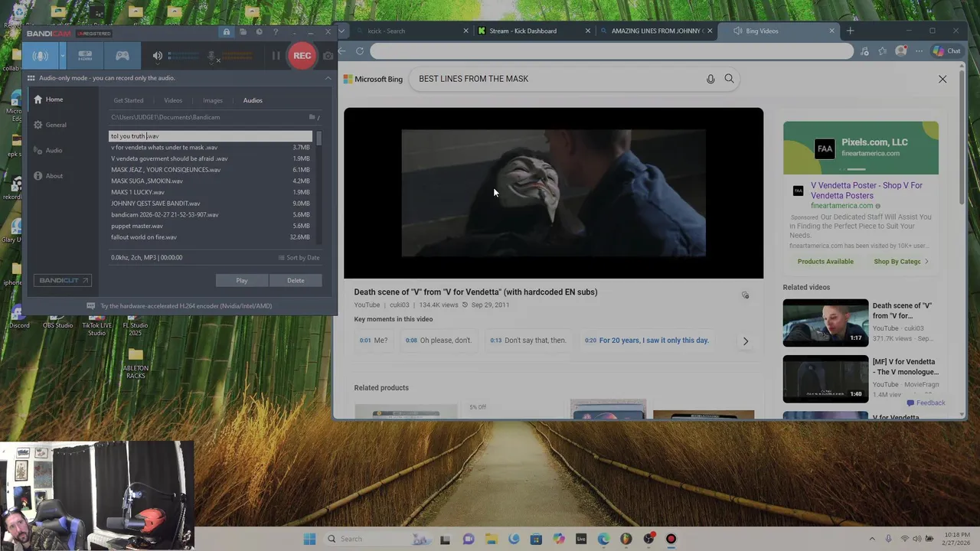Click BANDICUT button in Bandicam sidebar
The width and height of the screenshot is (980, 551).
pos(63,280)
